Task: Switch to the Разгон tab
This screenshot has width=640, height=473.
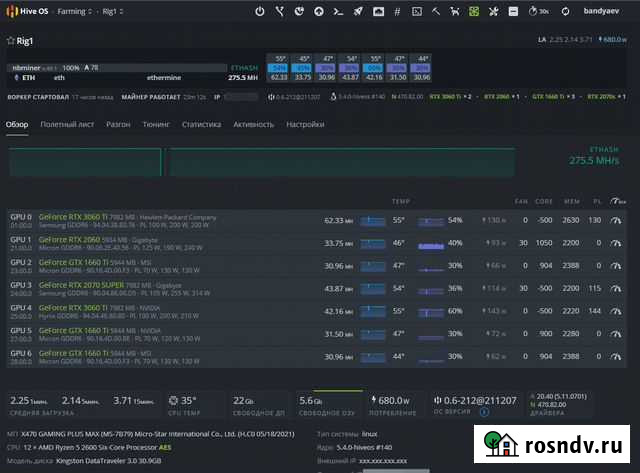Action: [x=118, y=125]
